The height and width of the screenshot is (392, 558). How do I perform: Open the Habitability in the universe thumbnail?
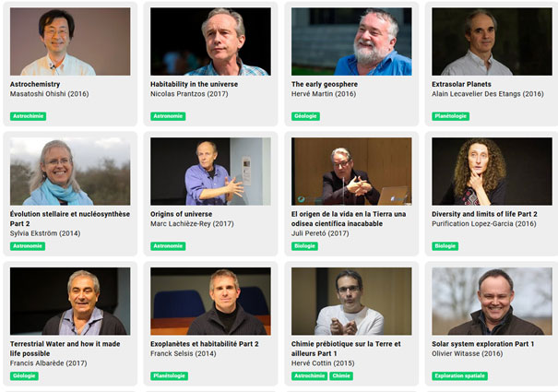[210, 42]
